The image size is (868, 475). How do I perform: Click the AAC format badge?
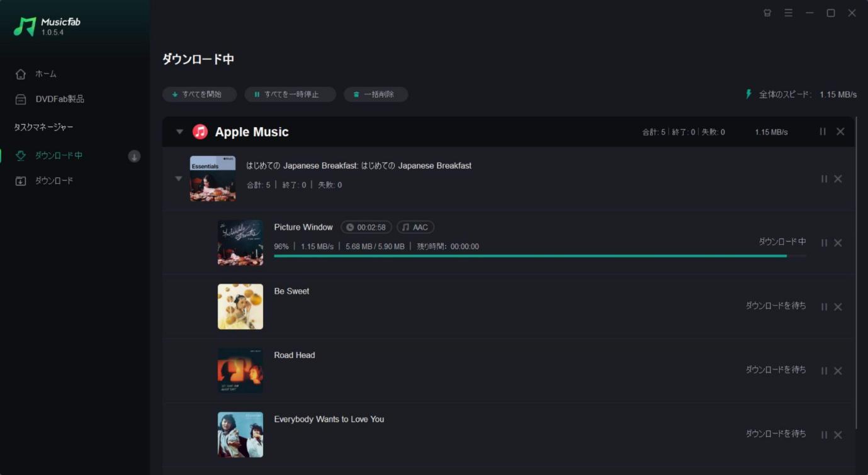[415, 227]
